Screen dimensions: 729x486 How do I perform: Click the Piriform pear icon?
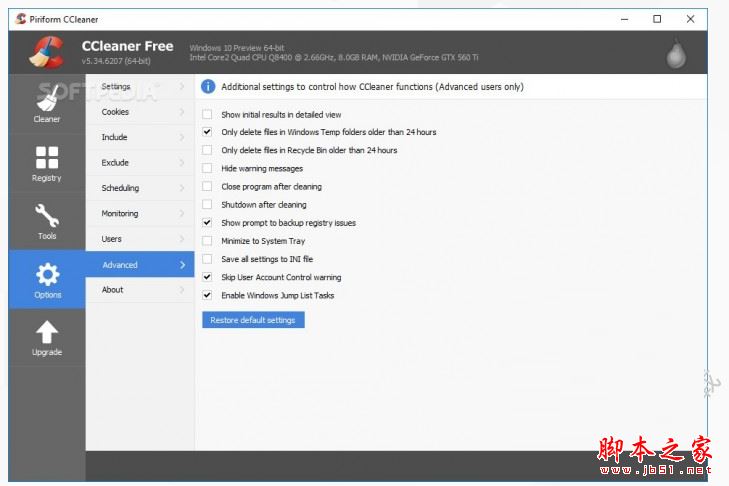coord(676,54)
